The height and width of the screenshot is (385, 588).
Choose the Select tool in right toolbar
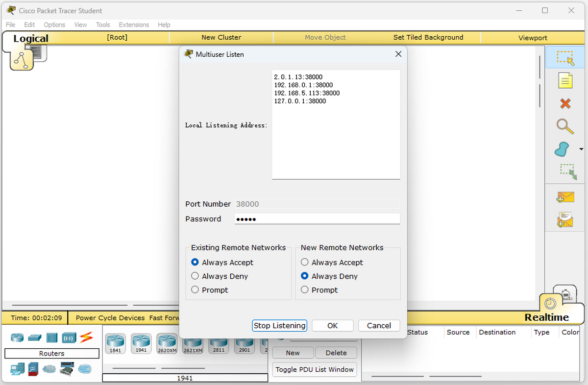[565, 58]
